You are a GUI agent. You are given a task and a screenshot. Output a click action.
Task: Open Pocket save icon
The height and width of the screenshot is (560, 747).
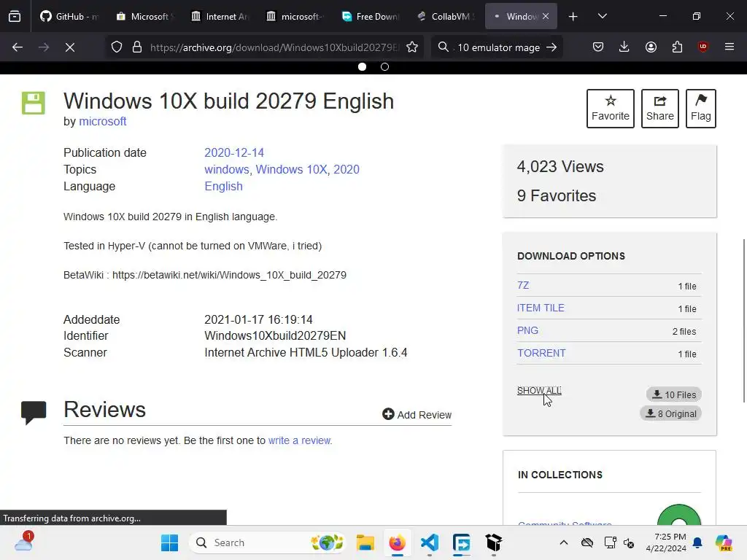point(598,47)
